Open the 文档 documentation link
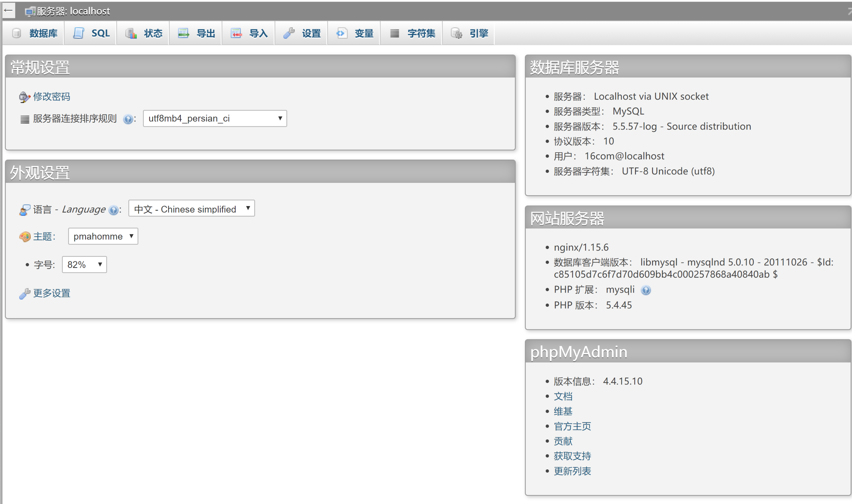Screen dimensions: 852x504 (563, 396)
